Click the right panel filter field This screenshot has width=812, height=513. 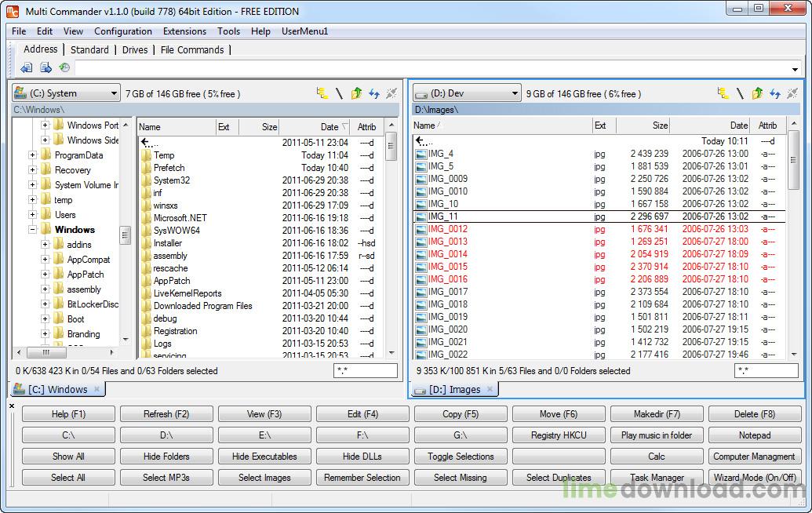coord(766,371)
